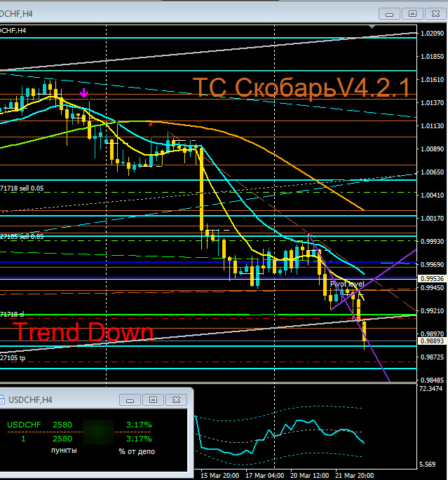Click the green USDCHF symbol in panel
This screenshot has height=480, width=448.
pyautogui.click(x=25, y=425)
